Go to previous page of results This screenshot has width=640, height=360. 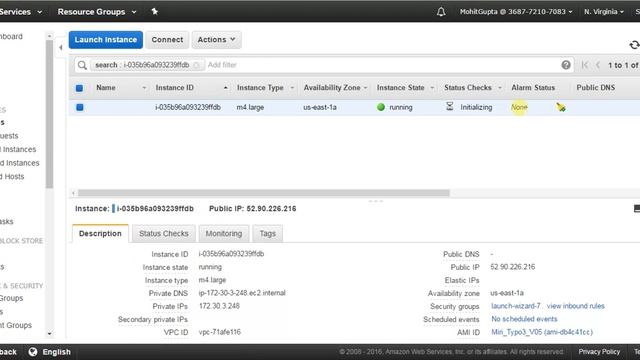click(x=598, y=65)
